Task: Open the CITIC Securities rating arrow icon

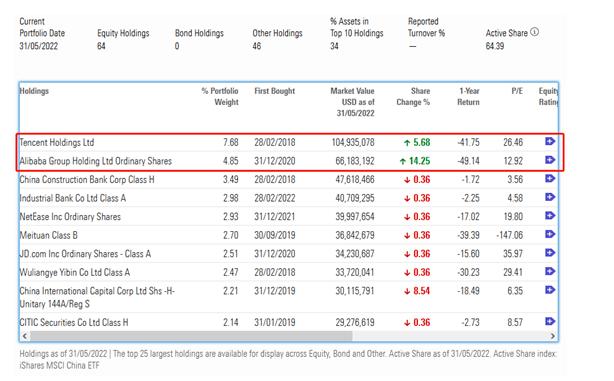Action: point(550,321)
